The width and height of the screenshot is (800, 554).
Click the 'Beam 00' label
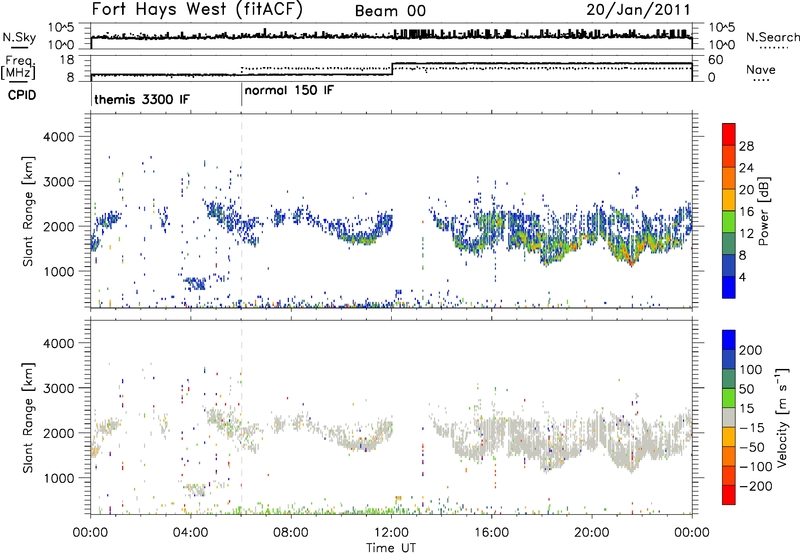[390, 11]
